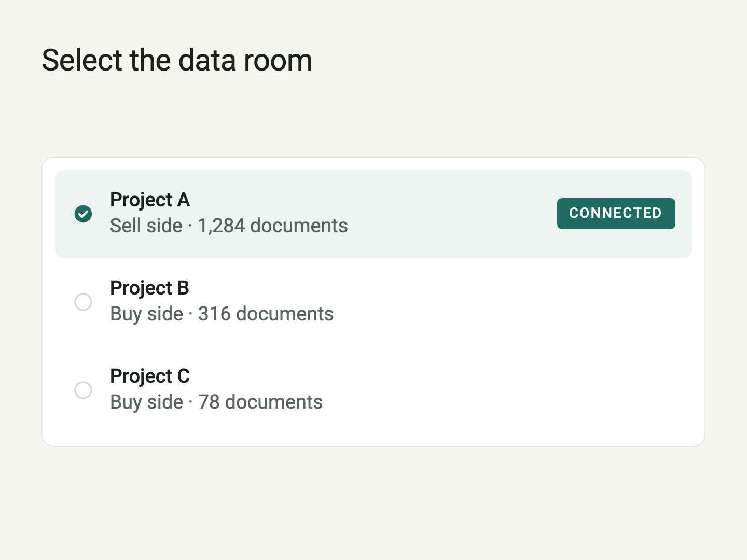747x560 pixels.
Task: Click the letter 'A' in Project A title
Action: [x=184, y=200]
